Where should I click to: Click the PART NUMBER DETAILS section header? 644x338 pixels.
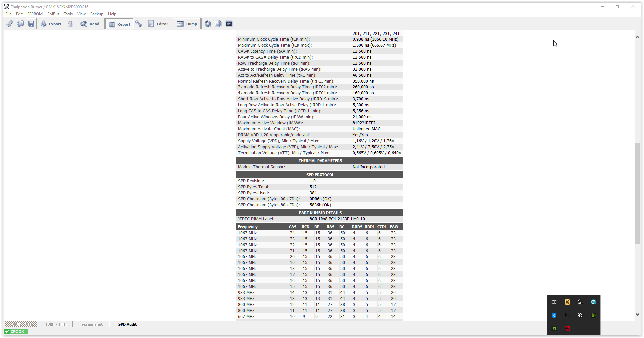(x=320, y=213)
